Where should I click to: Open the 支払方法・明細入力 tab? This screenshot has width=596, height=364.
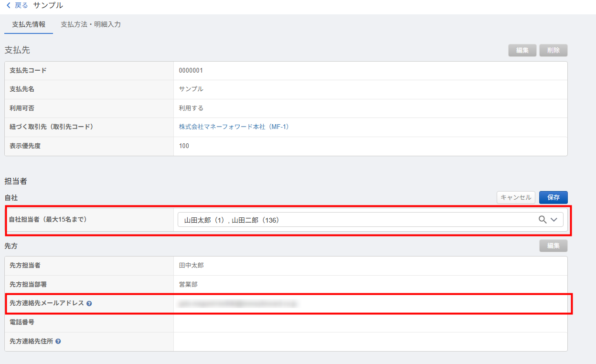point(91,24)
